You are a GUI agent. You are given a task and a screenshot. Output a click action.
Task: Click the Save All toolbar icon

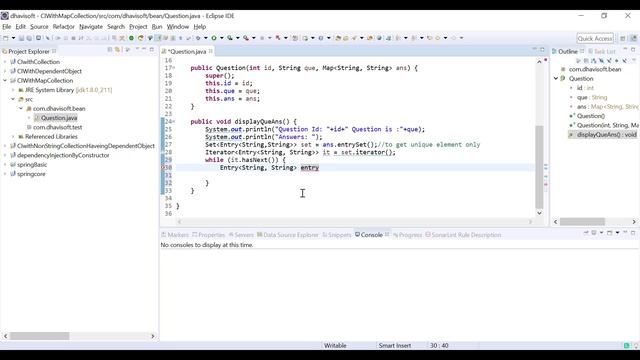click(x=29, y=38)
